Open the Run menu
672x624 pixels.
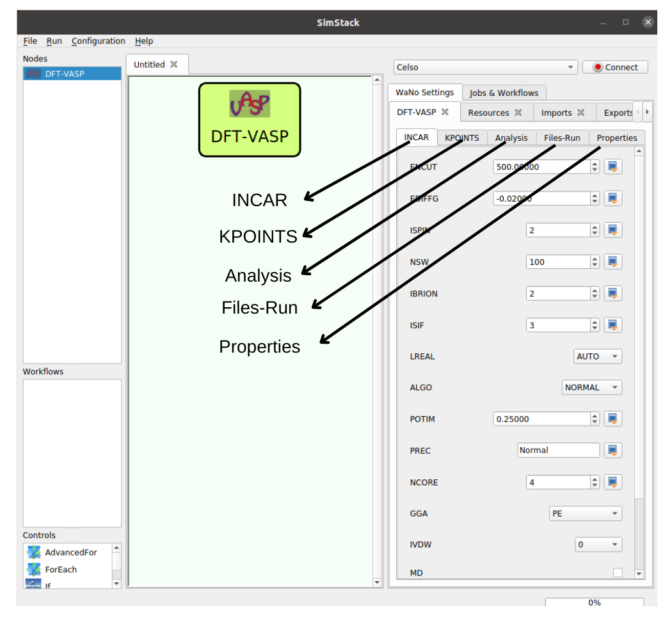pos(54,41)
